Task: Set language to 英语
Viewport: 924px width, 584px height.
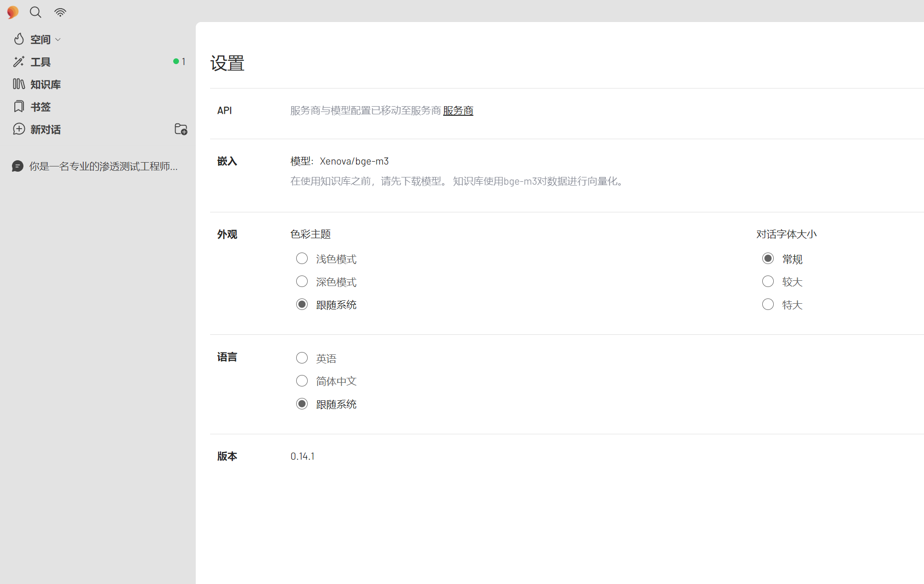Action: click(302, 358)
